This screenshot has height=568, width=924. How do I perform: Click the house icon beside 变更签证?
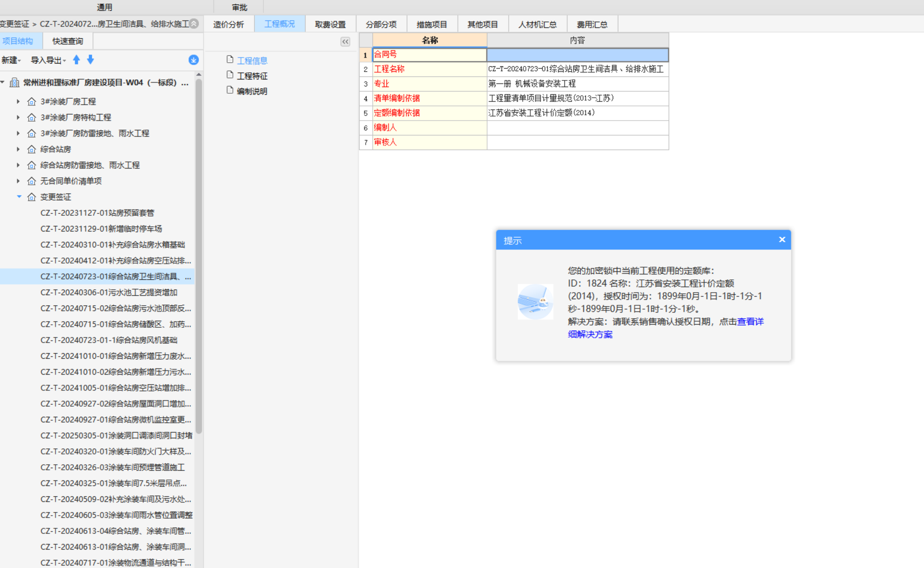click(32, 197)
